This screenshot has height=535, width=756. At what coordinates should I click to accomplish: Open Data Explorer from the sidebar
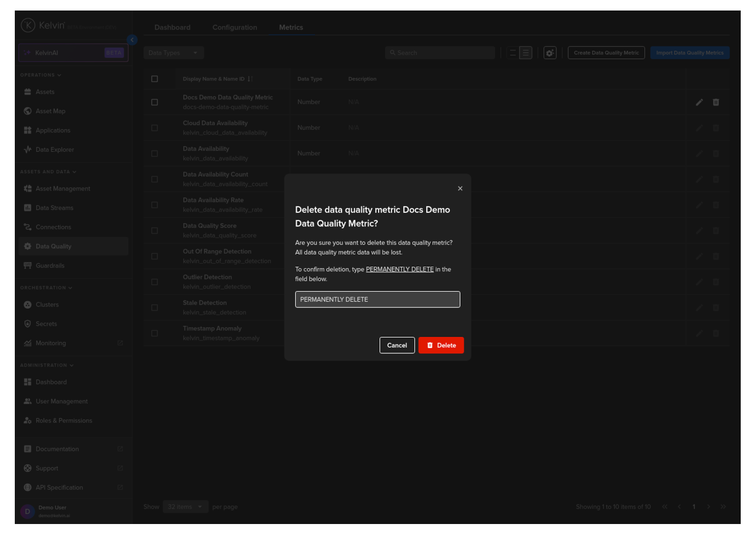pos(54,150)
